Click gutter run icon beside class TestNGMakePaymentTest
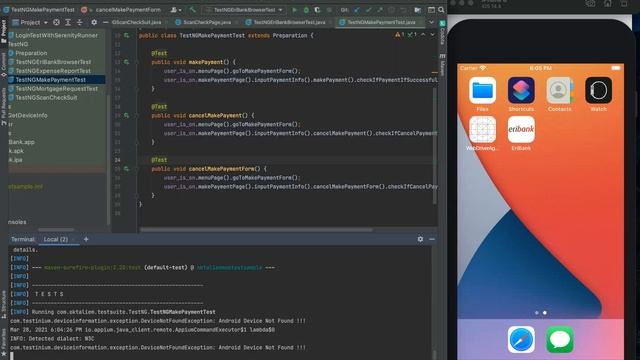 (127, 36)
